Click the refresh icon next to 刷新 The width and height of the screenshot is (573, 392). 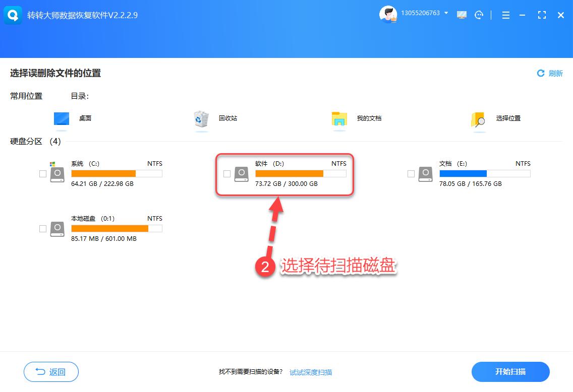(x=540, y=73)
